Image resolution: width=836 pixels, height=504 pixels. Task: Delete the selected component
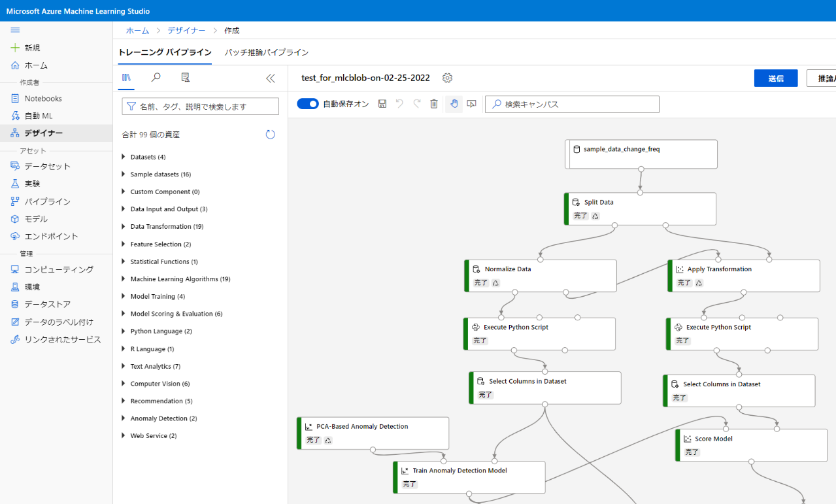[434, 104]
